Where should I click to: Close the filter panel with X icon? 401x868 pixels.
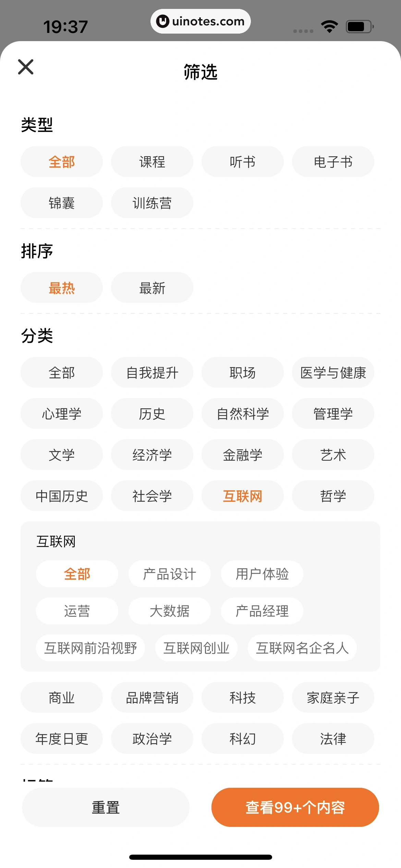(x=26, y=67)
